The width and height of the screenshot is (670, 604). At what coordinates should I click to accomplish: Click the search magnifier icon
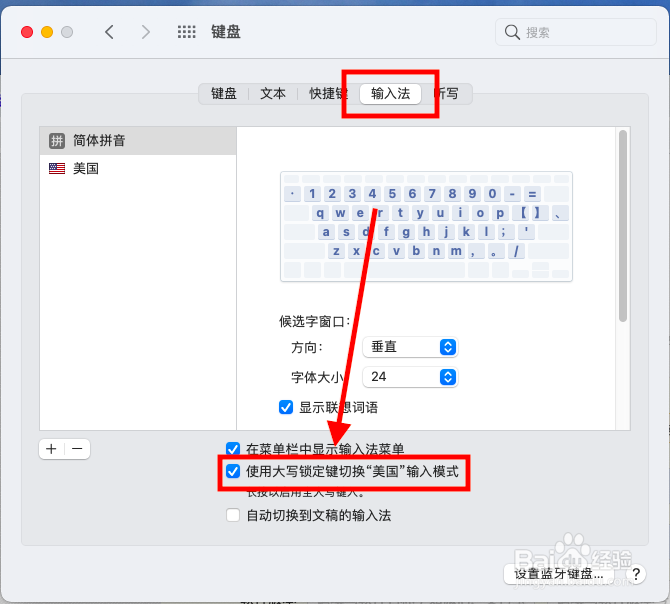[511, 32]
